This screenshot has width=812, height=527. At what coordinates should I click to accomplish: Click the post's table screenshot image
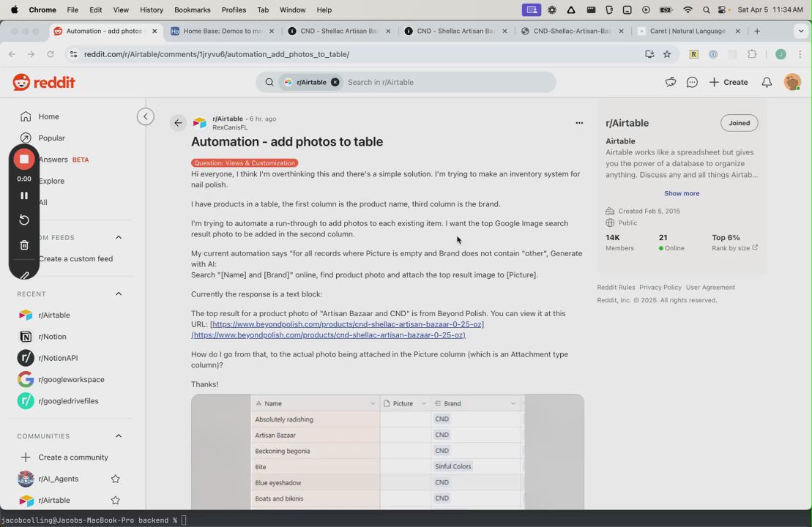pos(387,452)
